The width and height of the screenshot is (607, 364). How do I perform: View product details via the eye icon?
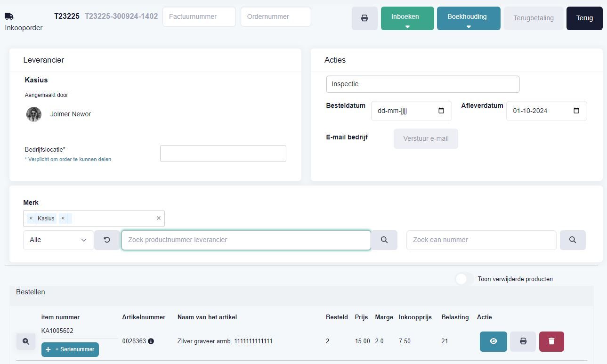(493, 341)
